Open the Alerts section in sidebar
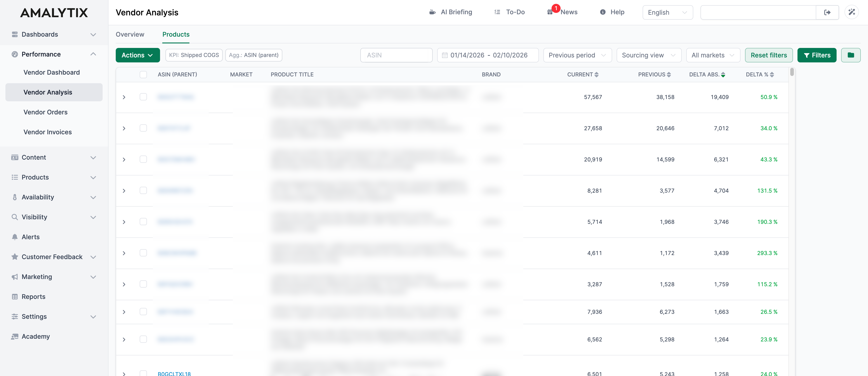 (x=30, y=236)
